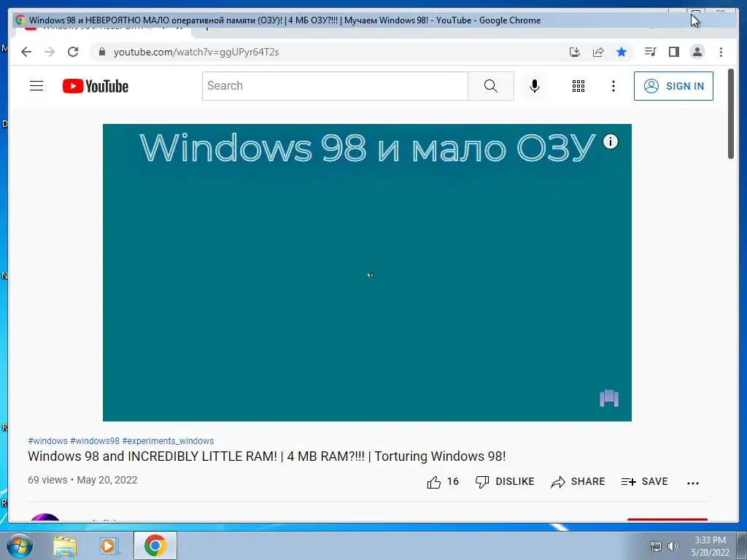Open the media controls icon in Chrome toolbar
Viewport: 747px width, 560px height.
pos(650,52)
